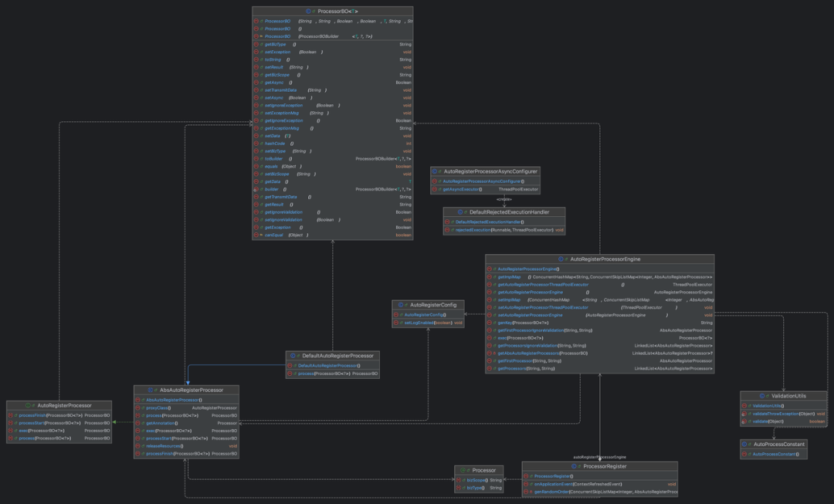Click the class icon beside ProcessorBO<T> title
This screenshot has width=834, height=504.
click(x=308, y=11)
